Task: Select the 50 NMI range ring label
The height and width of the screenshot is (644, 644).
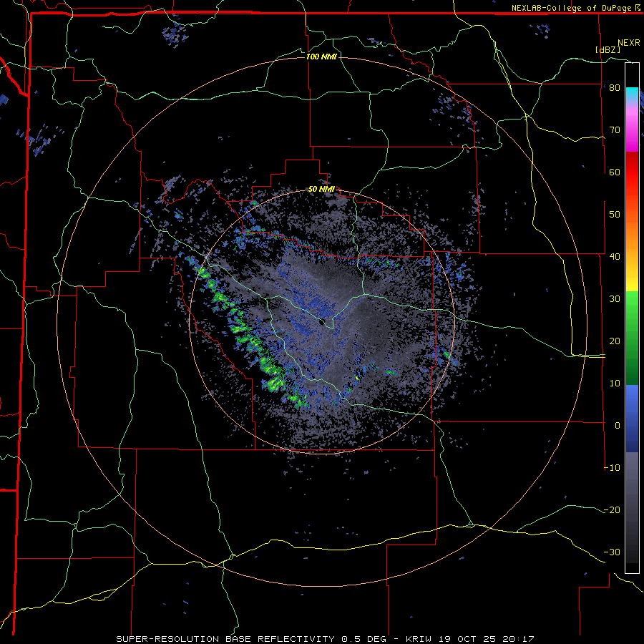Action: click(321, 190)
